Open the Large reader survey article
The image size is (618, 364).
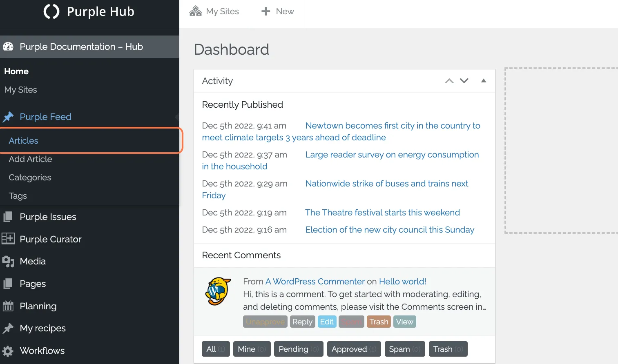click(340, 160)
